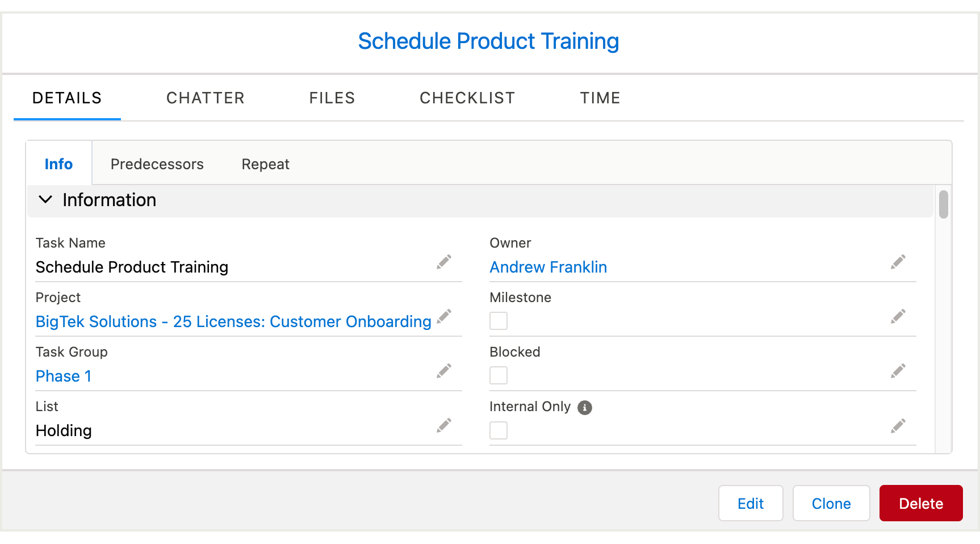Image resolution: width=980 pixels, height=544 pixels.
Task: Open the Andrew Franklin owner link
Action: (548, 267)
